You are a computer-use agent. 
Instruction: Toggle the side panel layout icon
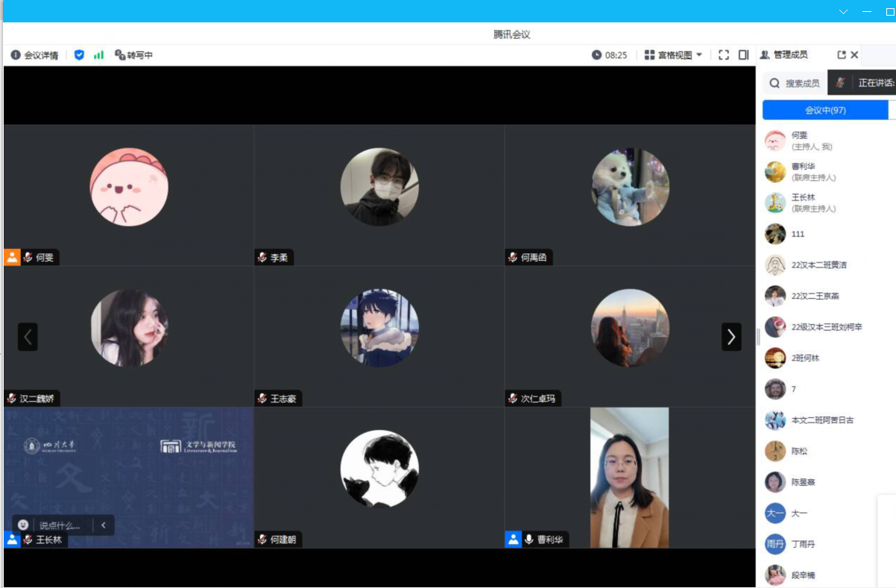coord(743,55)
